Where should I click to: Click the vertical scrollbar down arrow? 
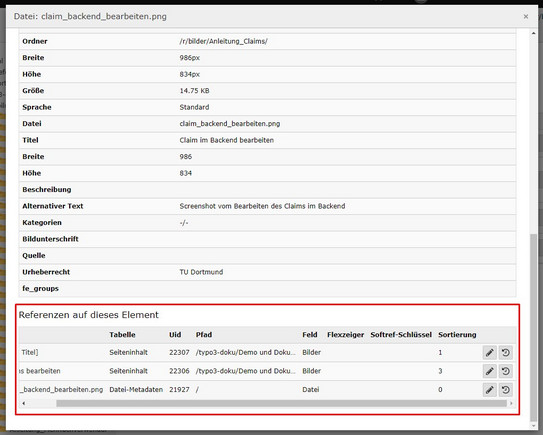point(534,426)
